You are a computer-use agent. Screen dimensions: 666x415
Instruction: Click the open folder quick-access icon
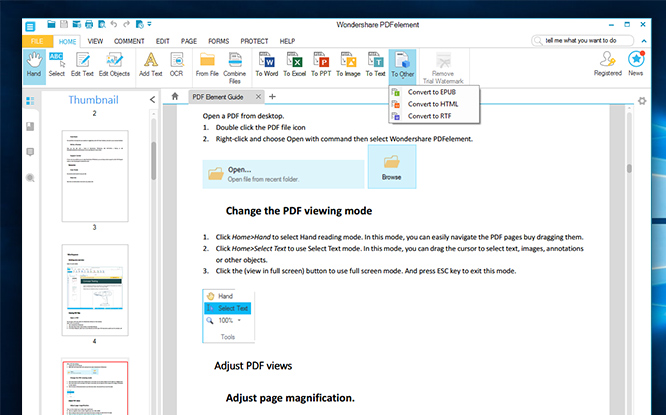tap(51, 24)
